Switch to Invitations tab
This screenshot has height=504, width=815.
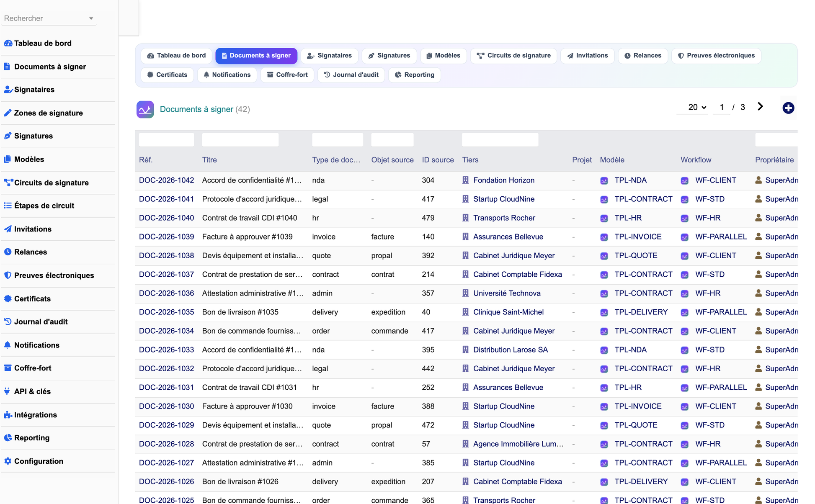[x=587, y=56]
